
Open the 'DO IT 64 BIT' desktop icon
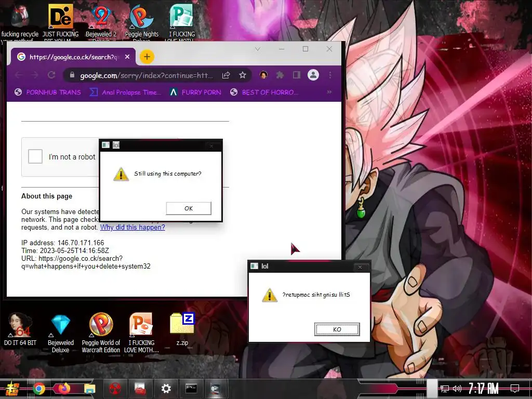pos(20,329)
